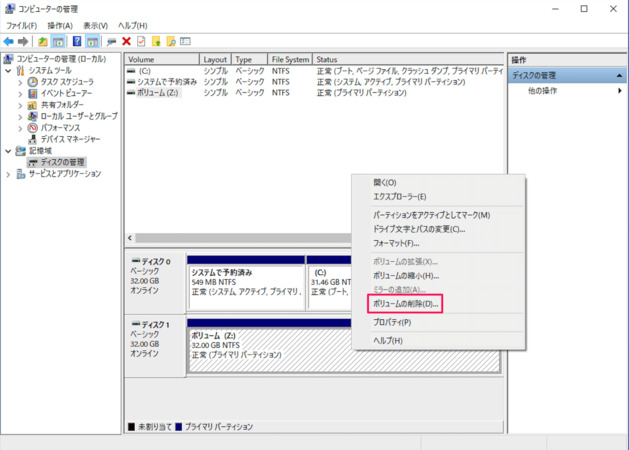The height and width of the screenshot is (450, 629).
Task: Click the Computer Management title bar icon
Action: [x=10, y=8]
